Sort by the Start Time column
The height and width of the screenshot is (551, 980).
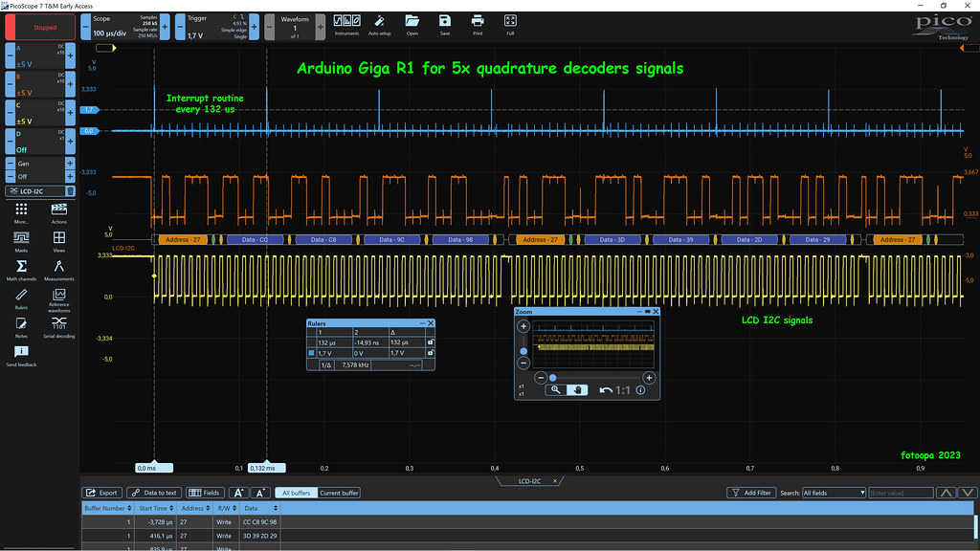(156, 509)
